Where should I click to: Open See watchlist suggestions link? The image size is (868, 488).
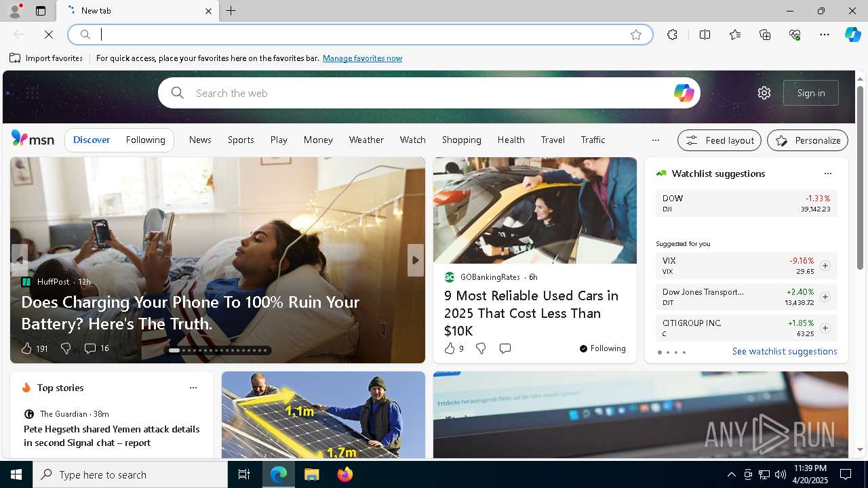[x=785, y=351]
